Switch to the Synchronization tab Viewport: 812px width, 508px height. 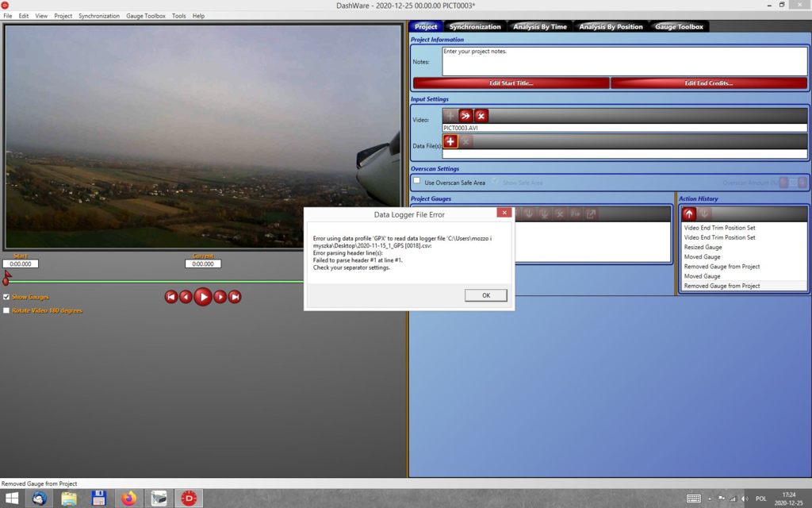(x=474, y=27)
